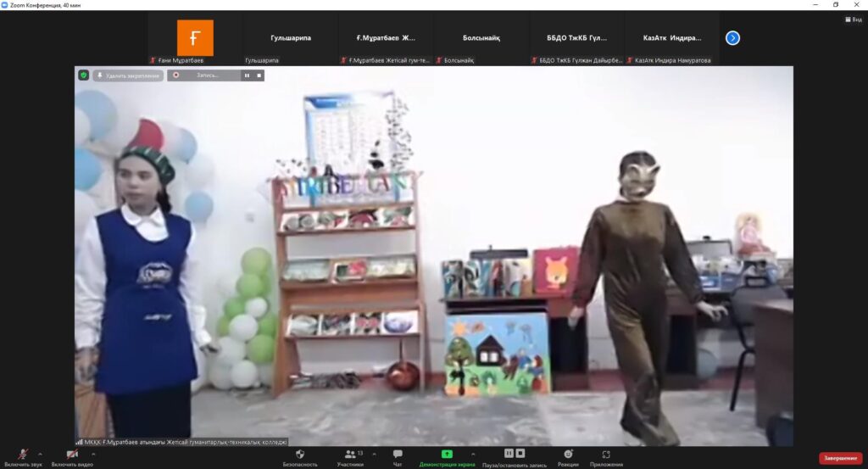Click muted mic icon by Болсынайқ name
Image resolution: width=868 pixels, height=469 pixels.
coord(439,60)
